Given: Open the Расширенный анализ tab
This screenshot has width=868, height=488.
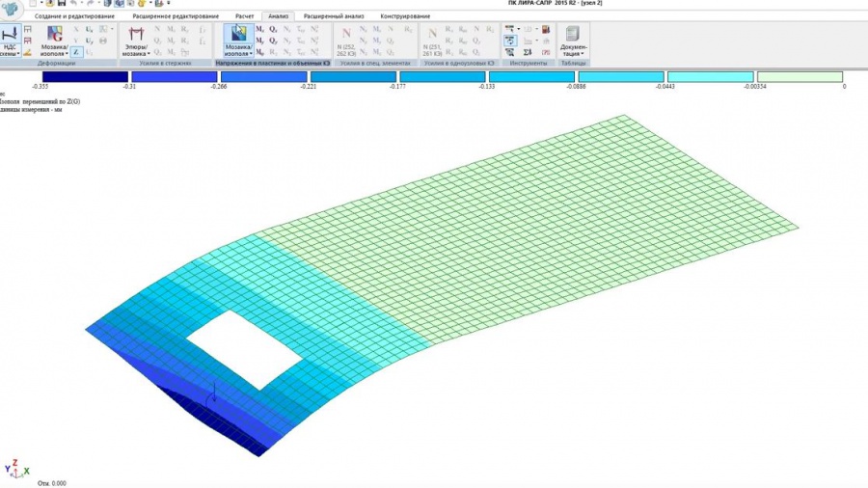Looking at the screenshot, I should pyautogui.click(x=334, y=16).
